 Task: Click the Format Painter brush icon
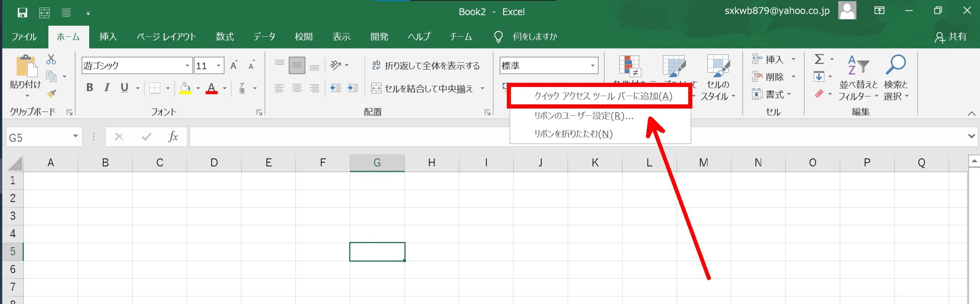(51, 93)
